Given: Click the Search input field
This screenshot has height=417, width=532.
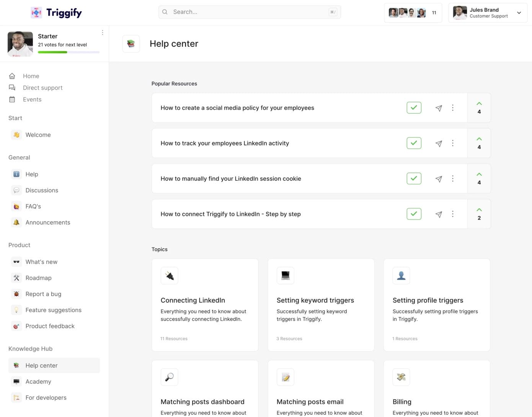Looking at the screenshot, I should tap(249, 12).
